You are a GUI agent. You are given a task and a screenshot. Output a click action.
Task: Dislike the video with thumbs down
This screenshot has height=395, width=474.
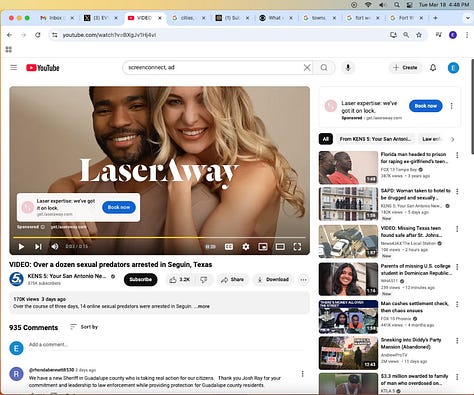click(x=204, y=280)
